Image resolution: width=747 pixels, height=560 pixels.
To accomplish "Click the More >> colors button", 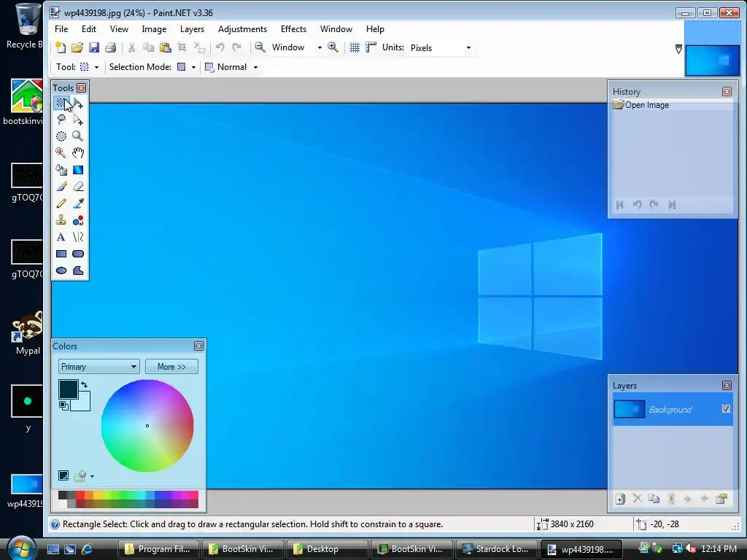I will coord(171,367).
